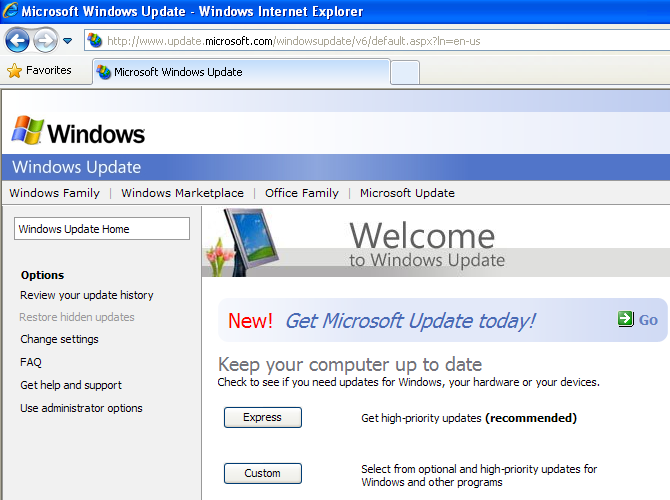This screenshot has width=670, height=500.
Task: Click the Options heading in sidebar
Action: [42, 275]
